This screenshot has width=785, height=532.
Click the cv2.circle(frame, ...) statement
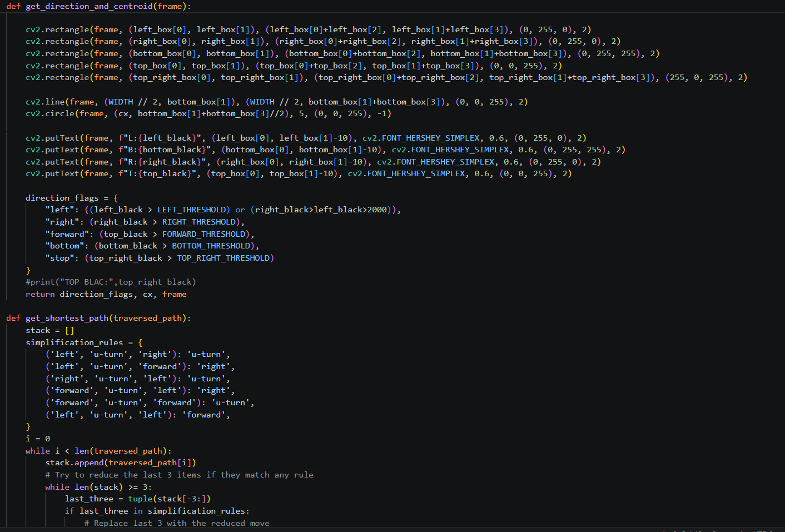(208, 113)
